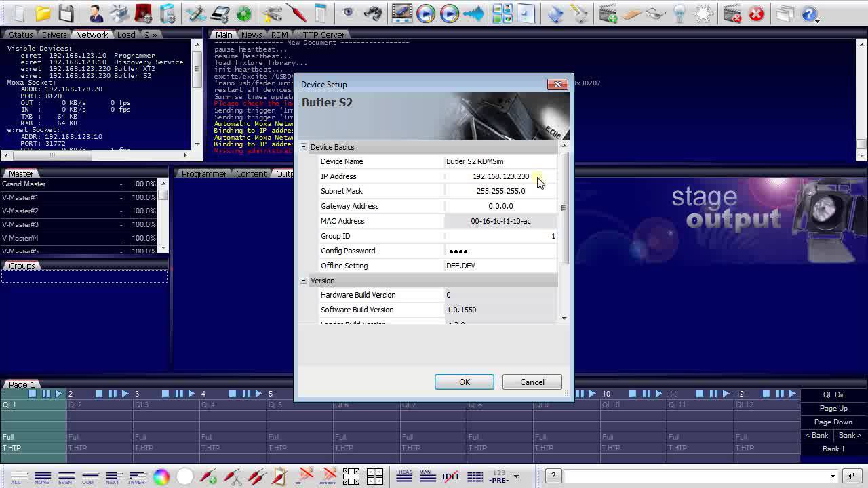Open the Load tab
The width and height of the screenshot is (868, 488).
click(126, 35)
